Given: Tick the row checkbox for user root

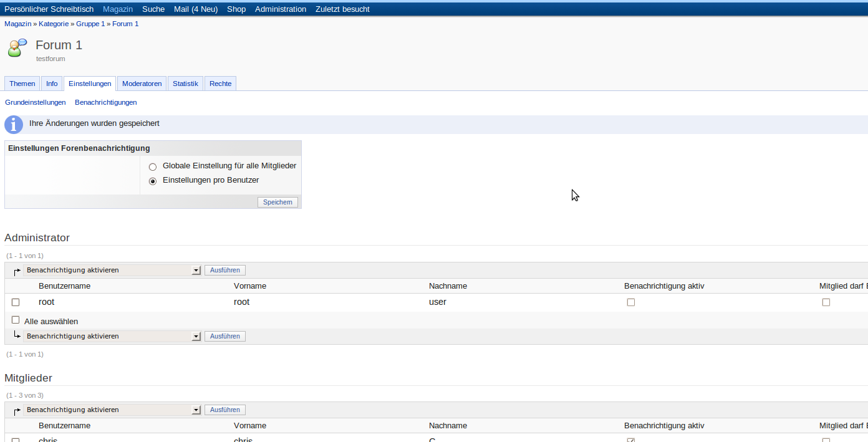Looking at the screenshot, I should coord(16,302).
